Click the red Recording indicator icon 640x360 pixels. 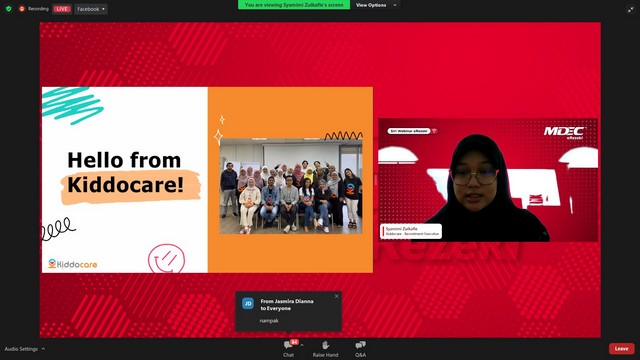click(22, 9)
